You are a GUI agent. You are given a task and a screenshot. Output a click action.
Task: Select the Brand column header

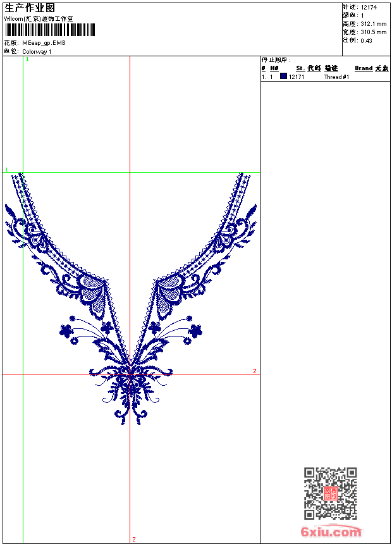[364, 68]
